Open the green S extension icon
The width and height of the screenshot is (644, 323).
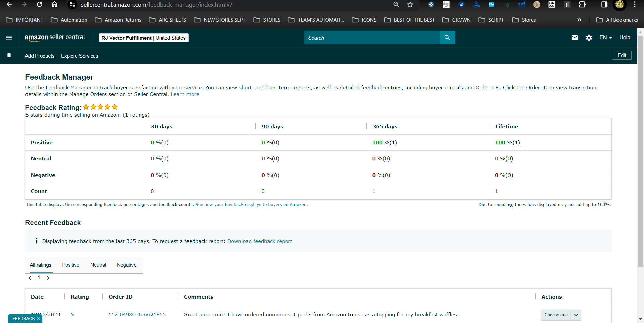pyautogui.click(x=508, y=5)
